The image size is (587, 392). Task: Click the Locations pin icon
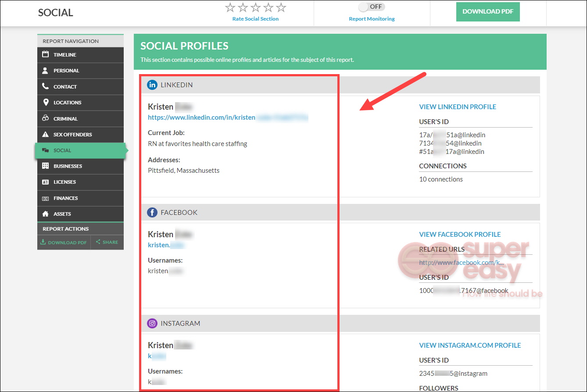45,102
